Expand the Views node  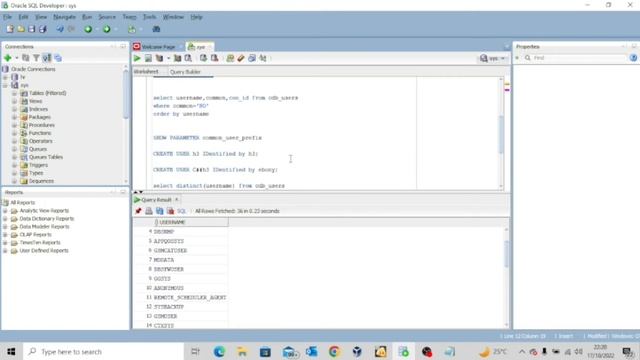pos(15,101)
